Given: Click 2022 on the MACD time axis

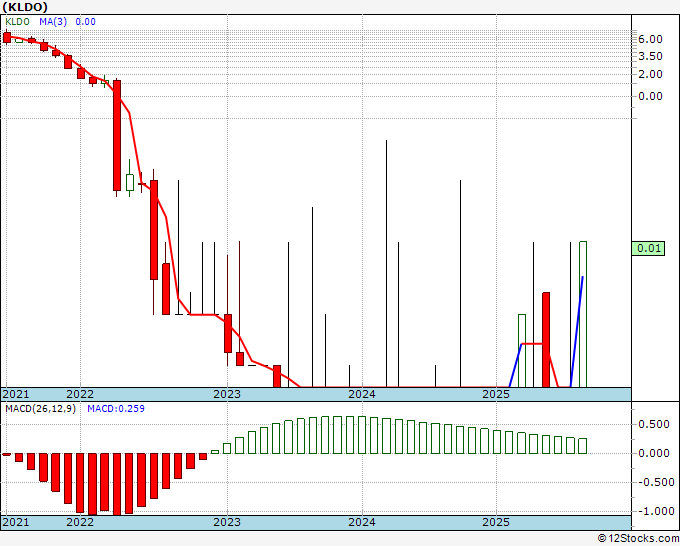Looking at the screenshot, I should pos(80,522).
